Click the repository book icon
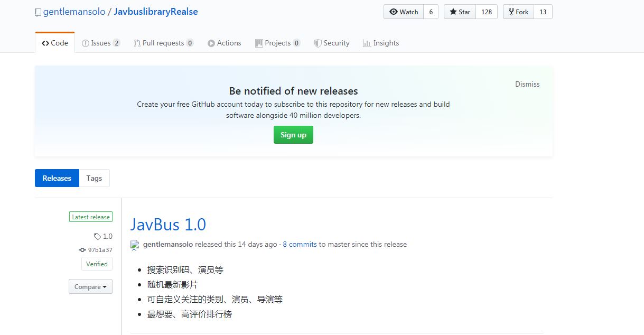The image size is (644, 335). pos(38,12)
